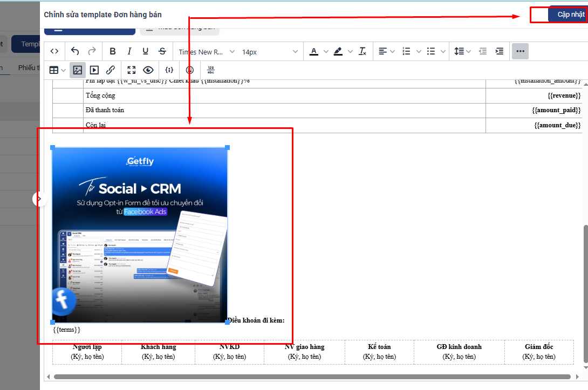This screenshot has width=588, height=390.
Task: Select the Getfly Social CRM image
Action: click(x=140, y=235)
